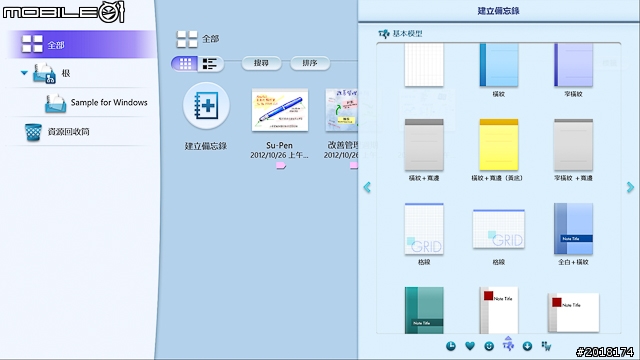Image resolution: width=640 pixels, height=360 pixels.
Task: Collapse the 根 folder tree arrow
Action: [x=24, y=73]
